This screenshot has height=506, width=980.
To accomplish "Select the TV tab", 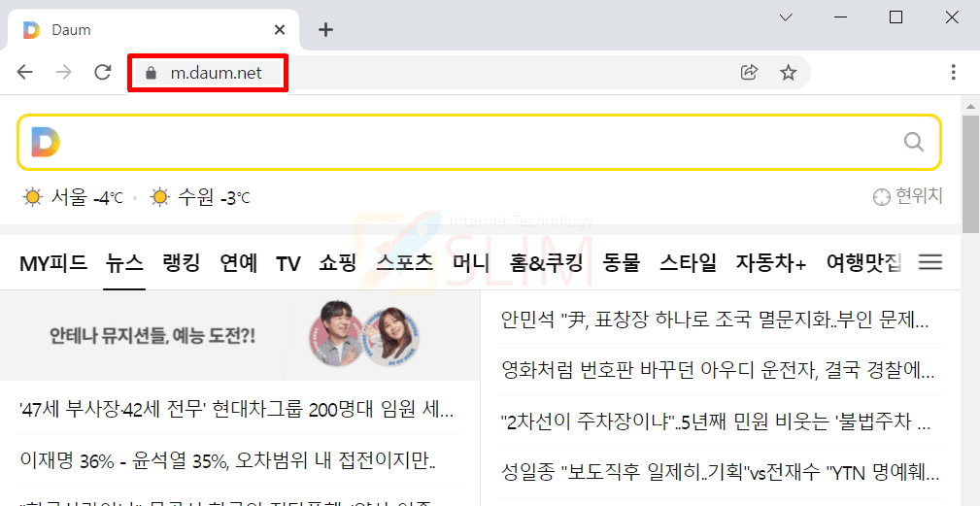I will click(x=288, y=263).
